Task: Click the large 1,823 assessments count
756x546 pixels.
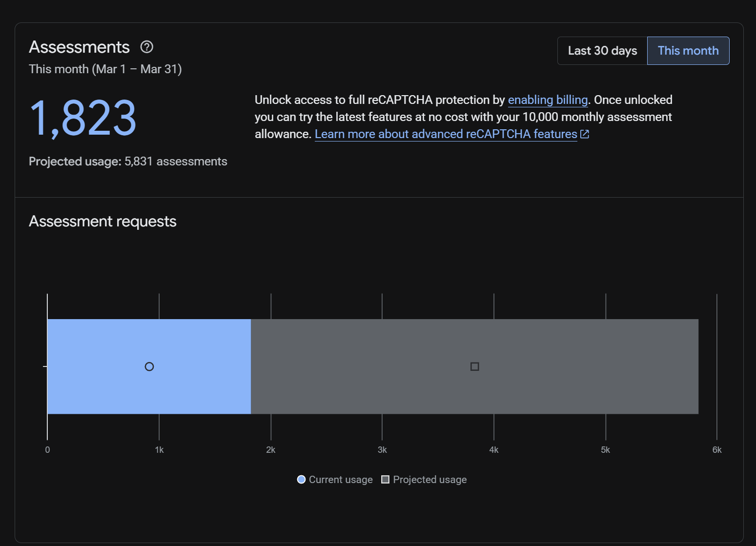Action: coord(83,118)
